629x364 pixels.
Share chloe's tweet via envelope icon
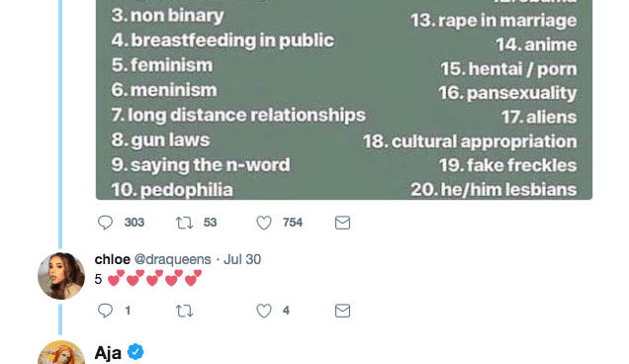tap(342, 311)
